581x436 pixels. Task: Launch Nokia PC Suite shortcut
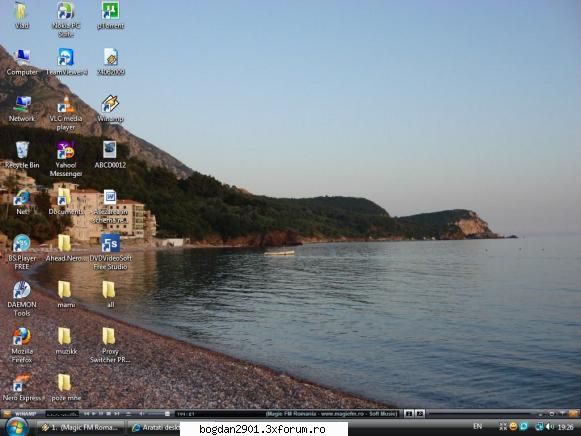[66, 19]
